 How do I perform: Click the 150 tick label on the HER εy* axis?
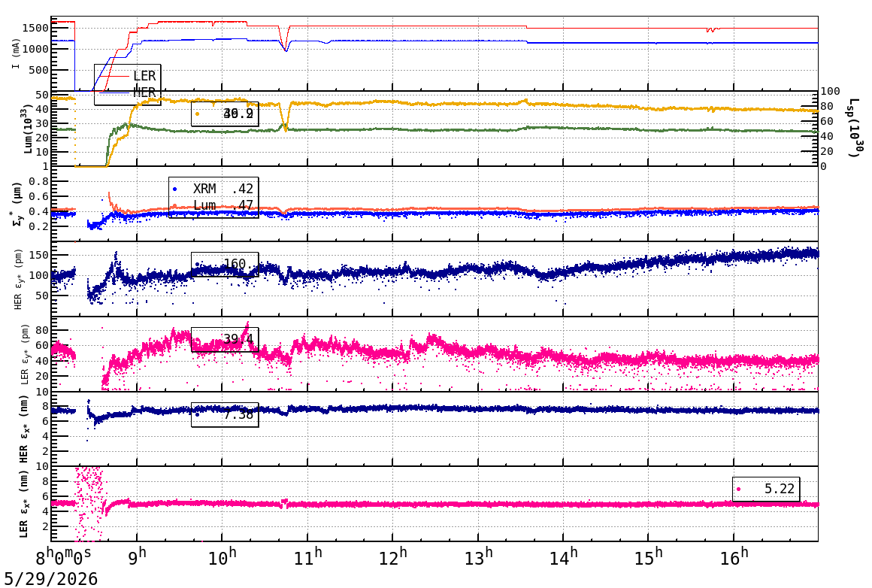(x=39, y=255)
